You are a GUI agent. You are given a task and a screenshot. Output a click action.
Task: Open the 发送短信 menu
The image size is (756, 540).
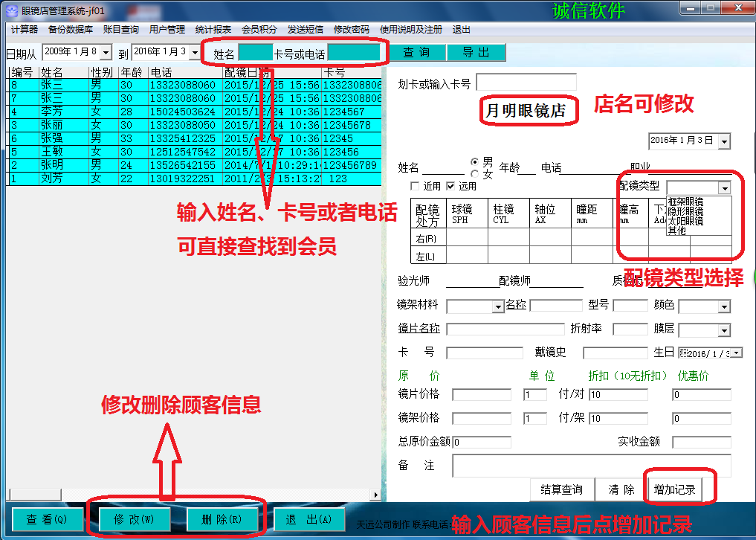(306, 30)
